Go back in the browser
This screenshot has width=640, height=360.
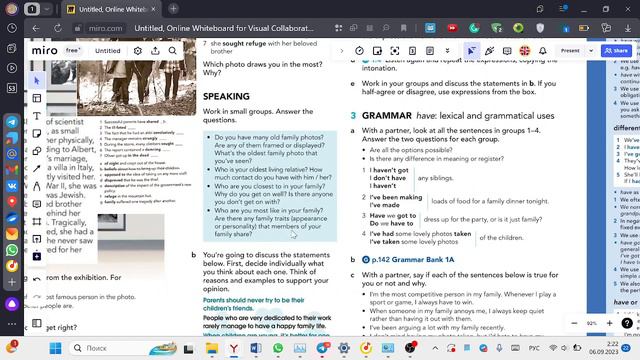point(36,28)
